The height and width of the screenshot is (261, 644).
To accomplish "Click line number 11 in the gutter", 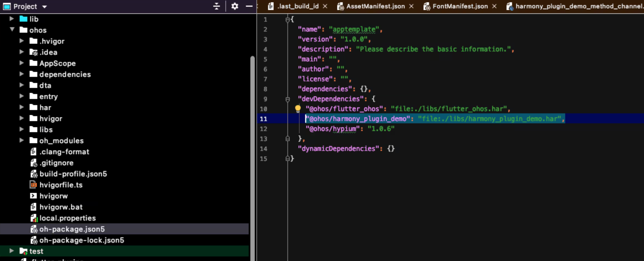I will [263, 119].
